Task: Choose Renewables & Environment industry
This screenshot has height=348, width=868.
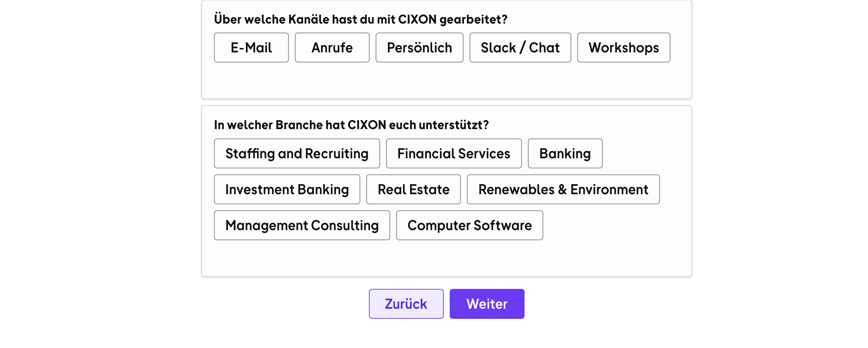Action: [x=563, y=189]
